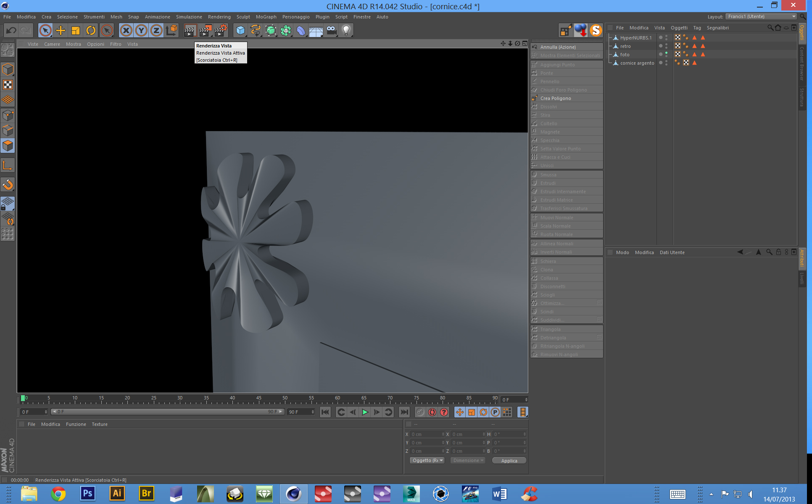Click the Light bulb icon
This screenshot has width=812, height=504.
pyautogui.click(x=346, y=30)
